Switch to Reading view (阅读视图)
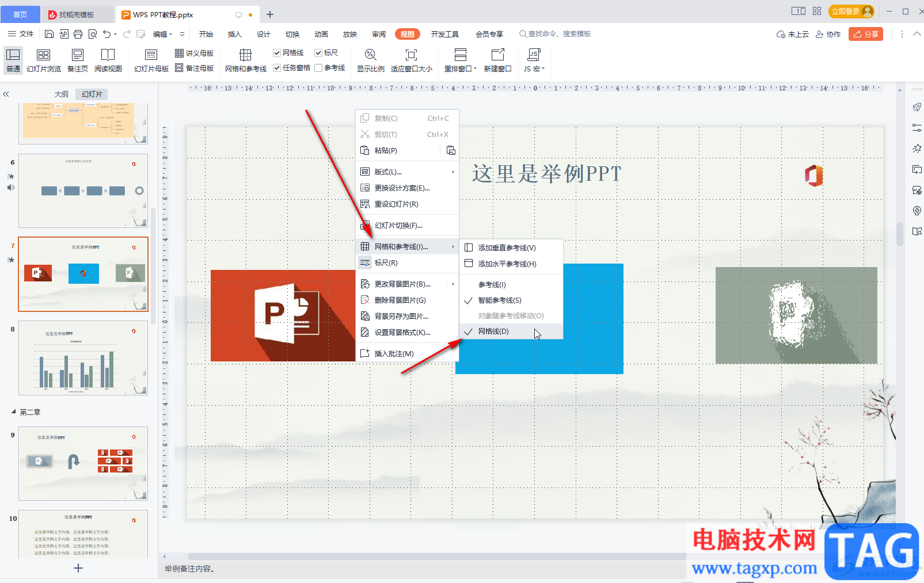The image size is (924, 583). pyautogui.click(x=108, y=60)
